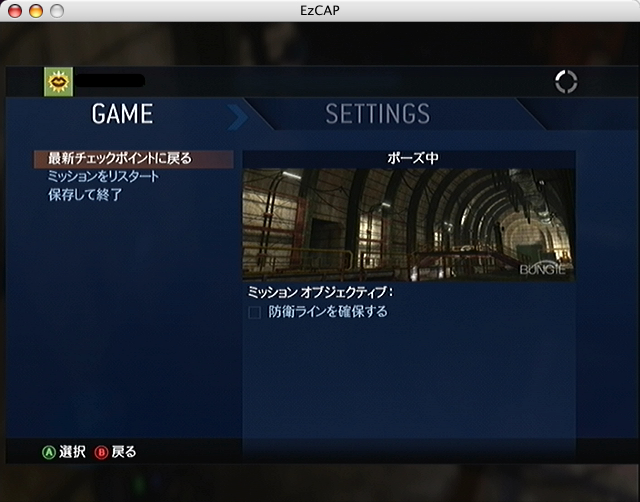
Task: Click the green gamer avatar icon
Action: click(58, 82)
